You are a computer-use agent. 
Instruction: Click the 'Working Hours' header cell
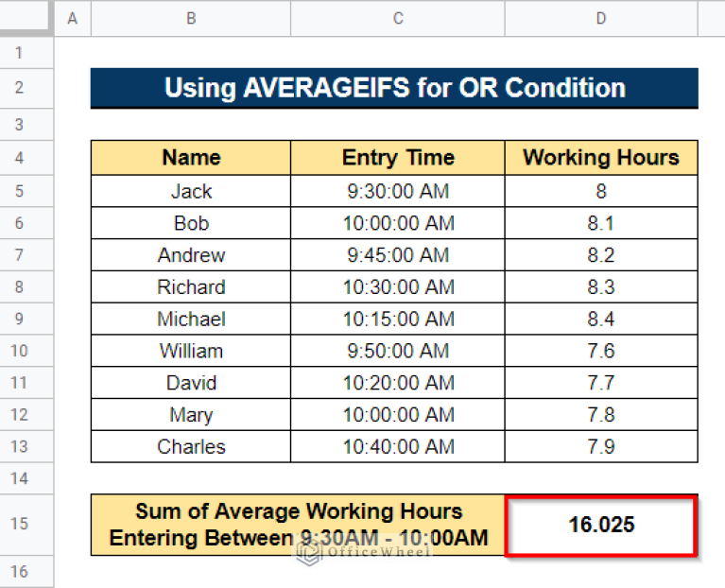[601, 158]
